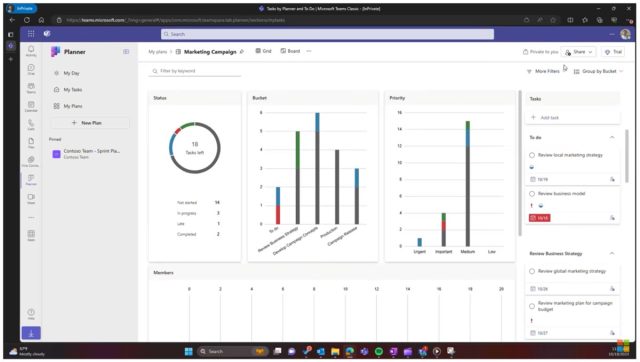Open the More Filters menu
The image size is (640, 362).
pos(543,71)
